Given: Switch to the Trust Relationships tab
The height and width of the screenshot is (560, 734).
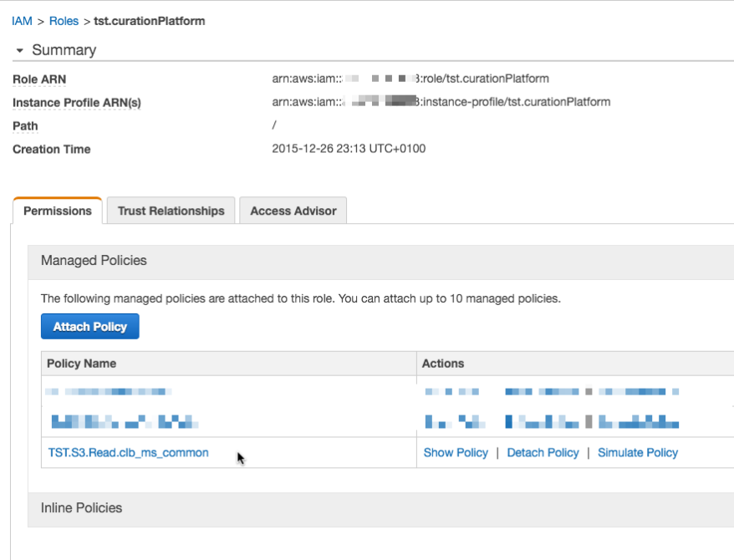Looking at the screenshot, I should point(171,211).
